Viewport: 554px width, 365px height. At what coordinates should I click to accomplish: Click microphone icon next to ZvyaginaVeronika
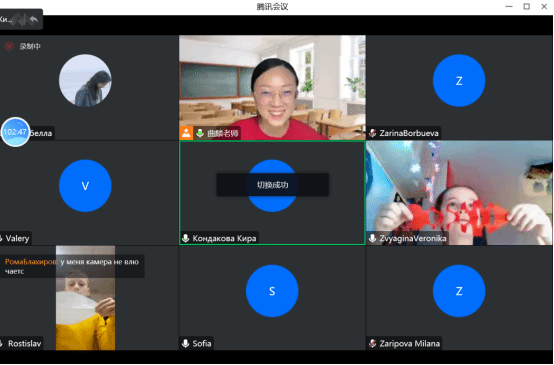point(372,239)
